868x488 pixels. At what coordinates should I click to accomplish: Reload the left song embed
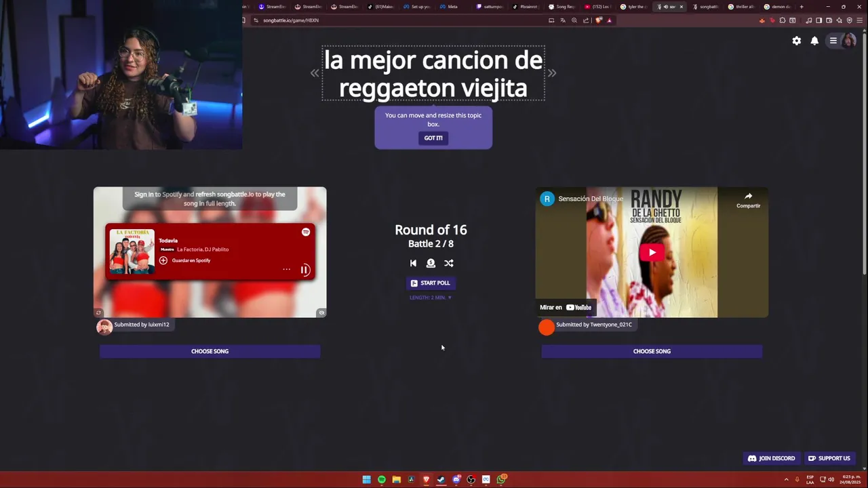[98, 312]
